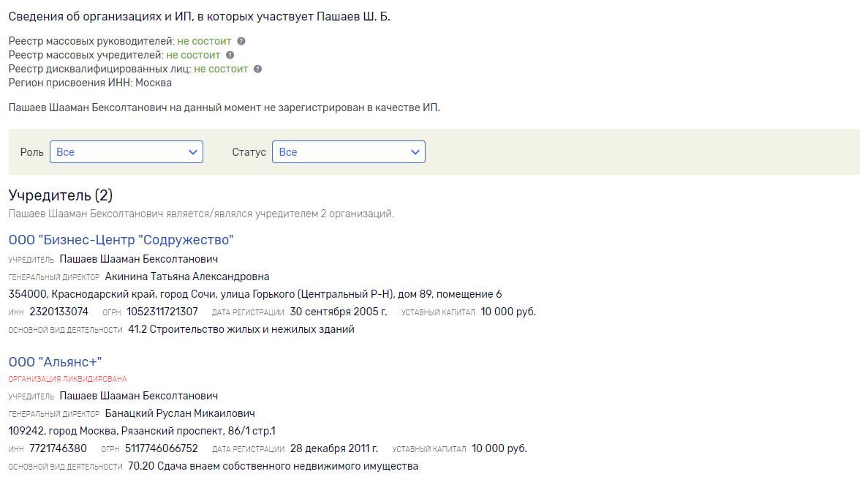Click capital 10 000 руб. for Бизнес-Центр Содружество
The image size is (868, 485).
pyautogui.click(x=508, y=311)
